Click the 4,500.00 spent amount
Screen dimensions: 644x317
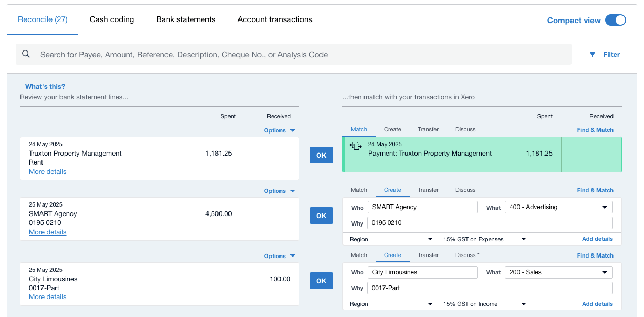coord(219,214)
